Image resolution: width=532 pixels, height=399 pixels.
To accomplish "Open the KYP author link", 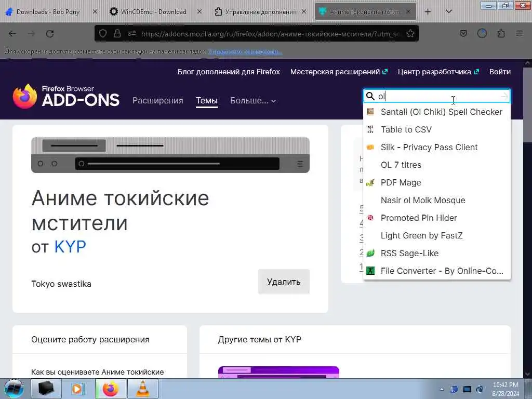I will (70, 247).
